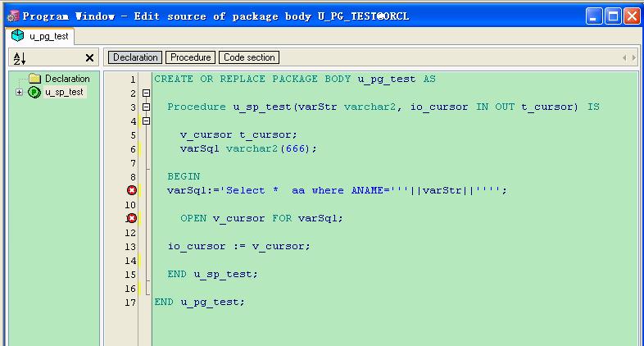Jump to the Declaration button in navigation bar
The image size is (644, 346).
pyautogui.click(x=135, y=57)
